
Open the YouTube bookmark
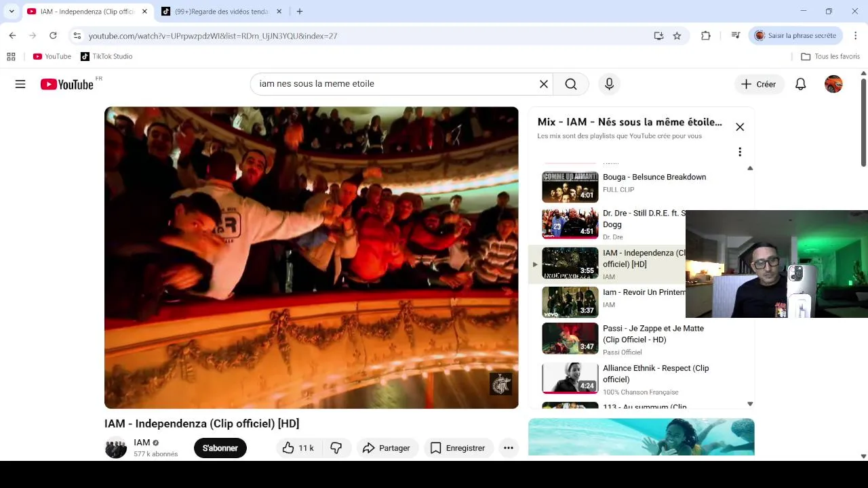click(x=52, y=57)
